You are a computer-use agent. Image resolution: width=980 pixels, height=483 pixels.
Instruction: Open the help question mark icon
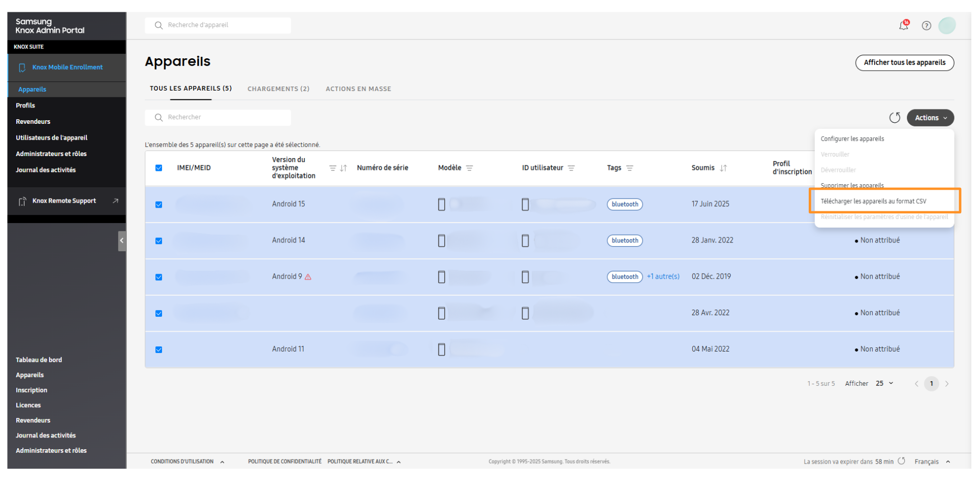click(926, 26)
